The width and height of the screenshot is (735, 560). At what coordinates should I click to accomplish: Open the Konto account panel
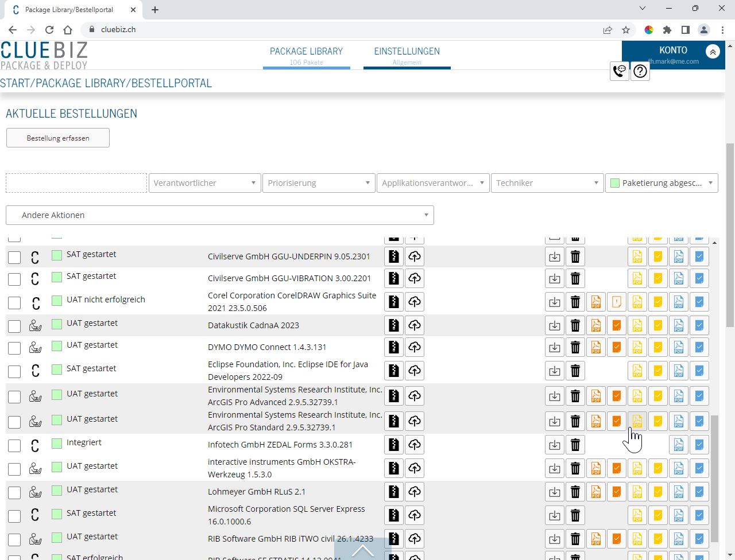(673, 55)
